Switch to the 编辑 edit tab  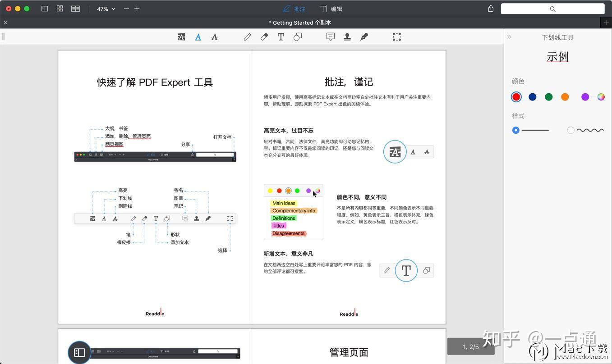[331, 9]
